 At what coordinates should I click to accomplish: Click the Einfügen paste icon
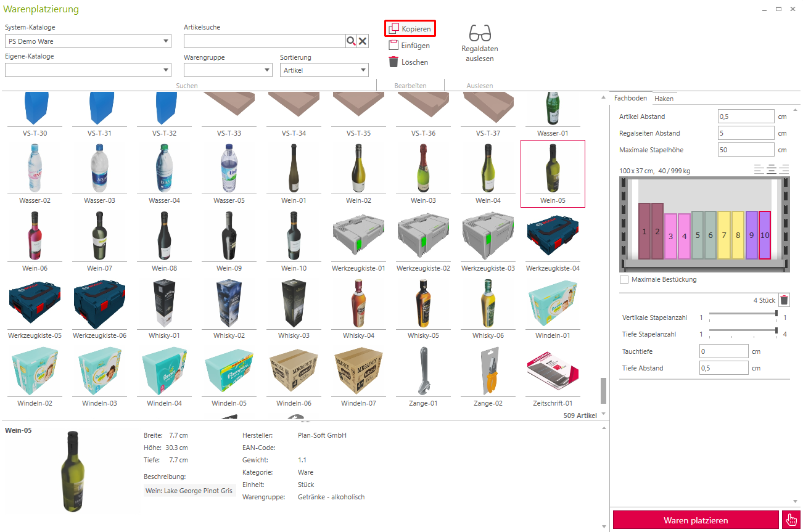click(x=393, y=46)
